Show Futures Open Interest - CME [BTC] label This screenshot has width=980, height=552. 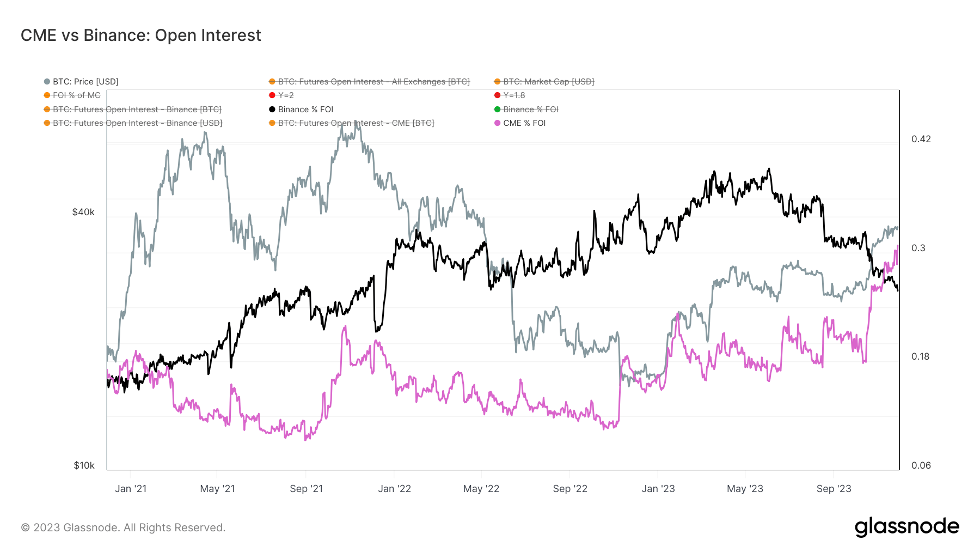pos(356,123)
